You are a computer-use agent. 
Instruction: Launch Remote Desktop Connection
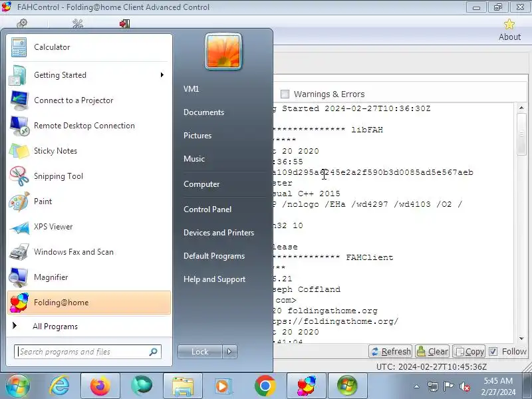[x=88, y=126]
